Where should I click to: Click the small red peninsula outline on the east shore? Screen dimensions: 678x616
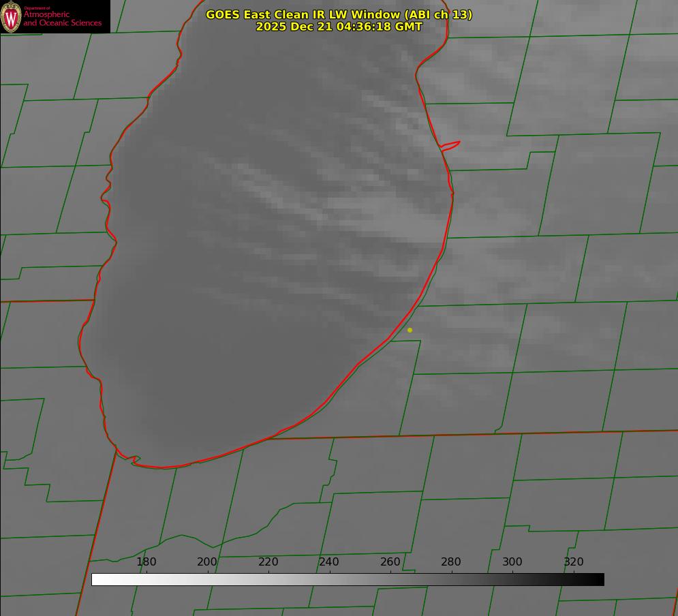tap(451, 144)
